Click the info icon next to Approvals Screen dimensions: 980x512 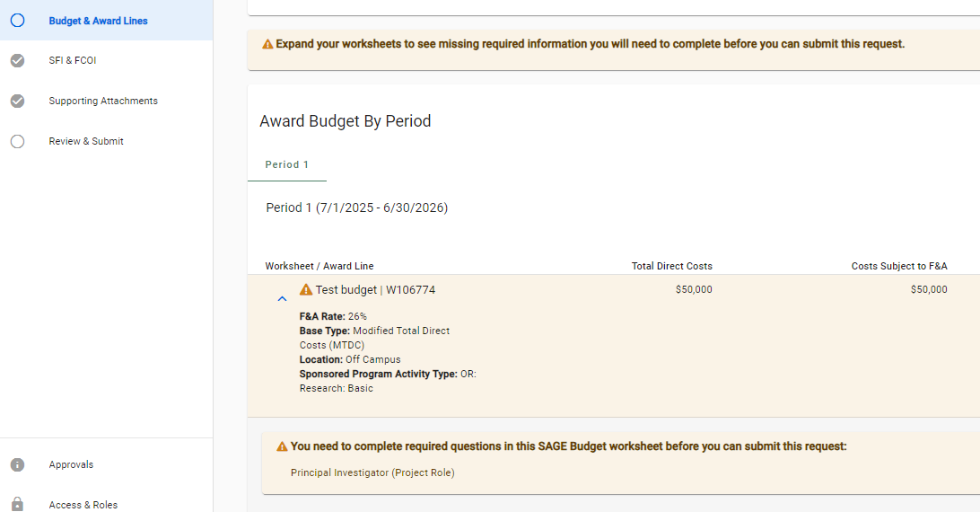coord(17,464)
